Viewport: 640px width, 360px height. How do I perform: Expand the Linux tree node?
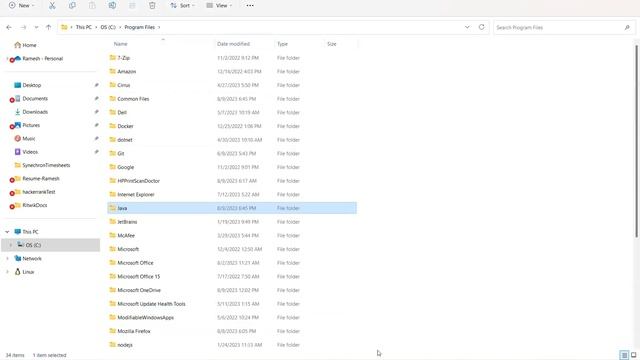pos(7,272)
